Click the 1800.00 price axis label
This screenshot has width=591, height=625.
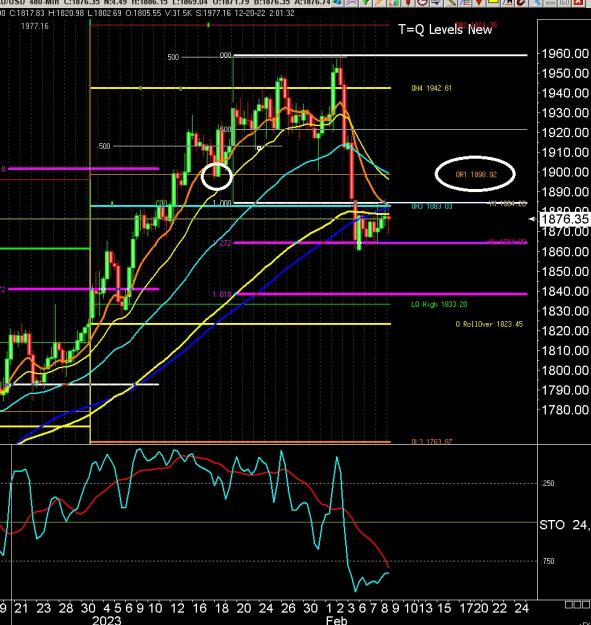tap(564, 370)
